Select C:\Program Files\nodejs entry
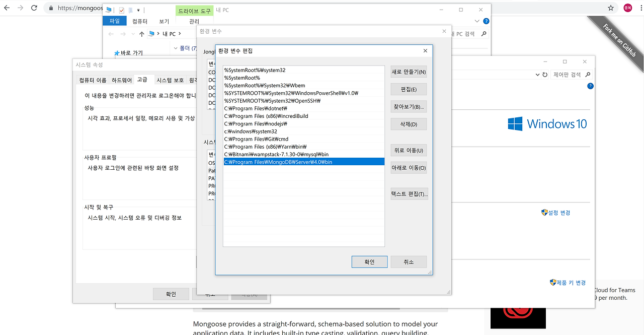644x335 pixels. [304, 124]
